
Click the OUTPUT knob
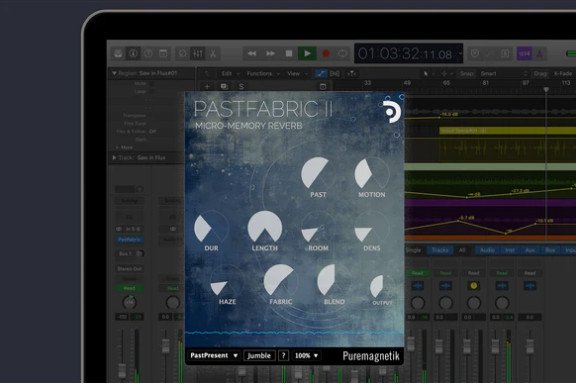[x=383, y=287]
